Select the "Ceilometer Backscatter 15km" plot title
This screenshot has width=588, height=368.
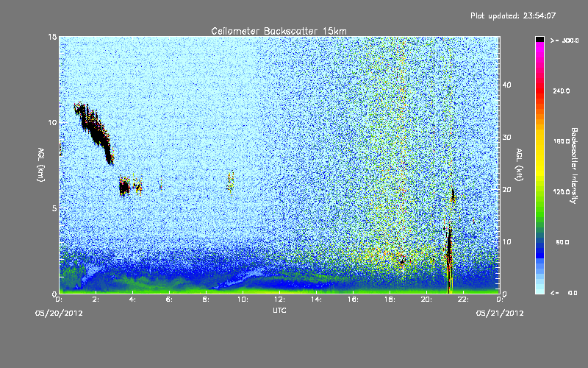point(279,31)
